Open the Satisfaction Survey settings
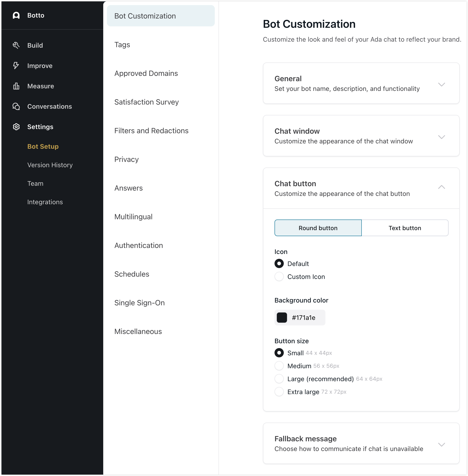Screen dimensions: 468x476 (147, 102)
